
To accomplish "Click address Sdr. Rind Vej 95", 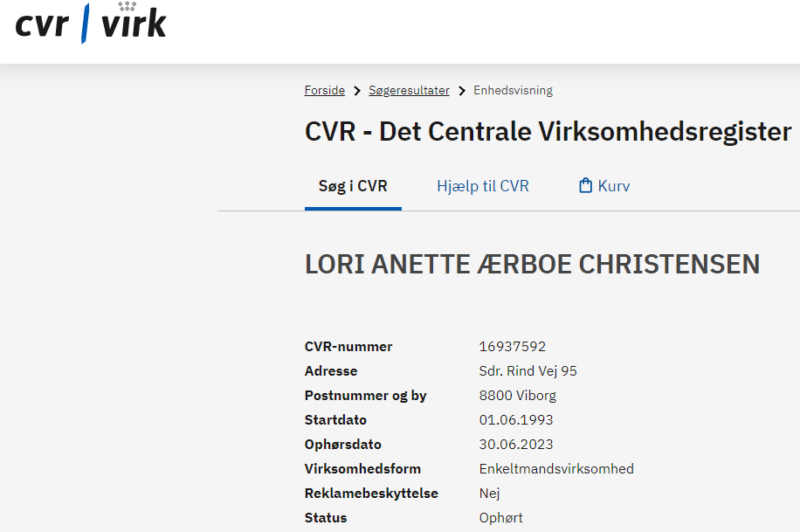I will [528, 371].
